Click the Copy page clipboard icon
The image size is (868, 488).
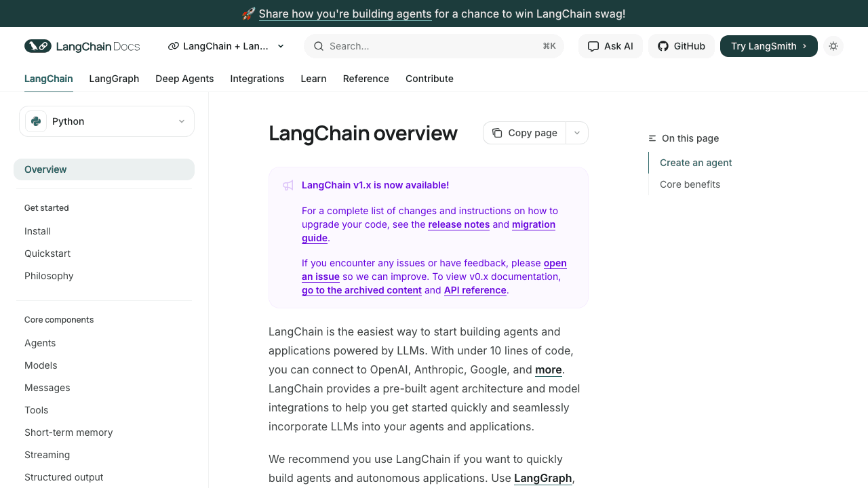click(x=498, y=133)
